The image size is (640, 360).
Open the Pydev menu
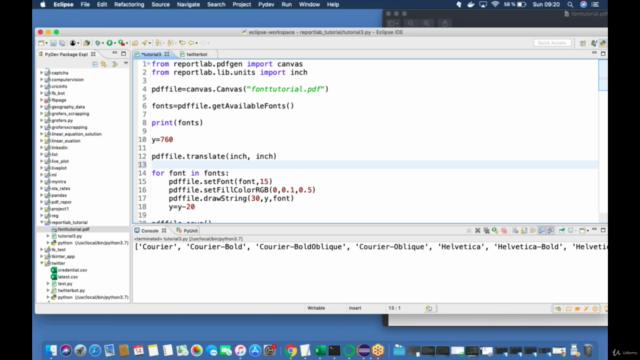[266, 4]
